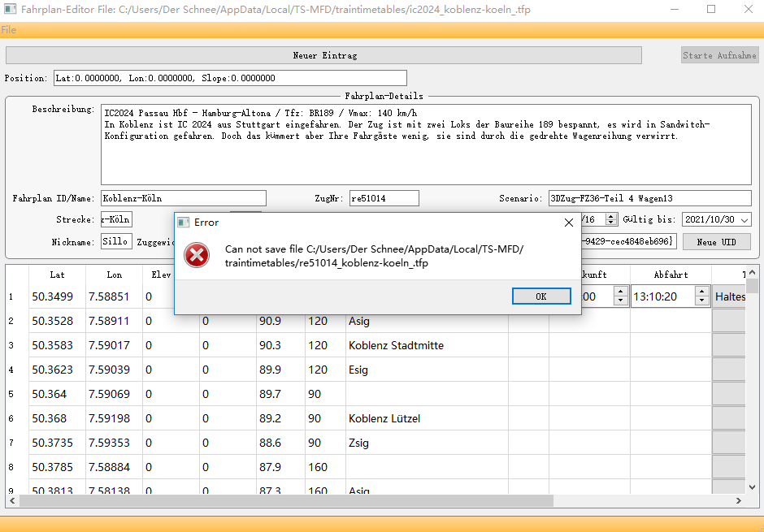Decrease the Abfahrt time with down arrow
Viewport: 764px width, 532px height.
[x=700, y=301]
